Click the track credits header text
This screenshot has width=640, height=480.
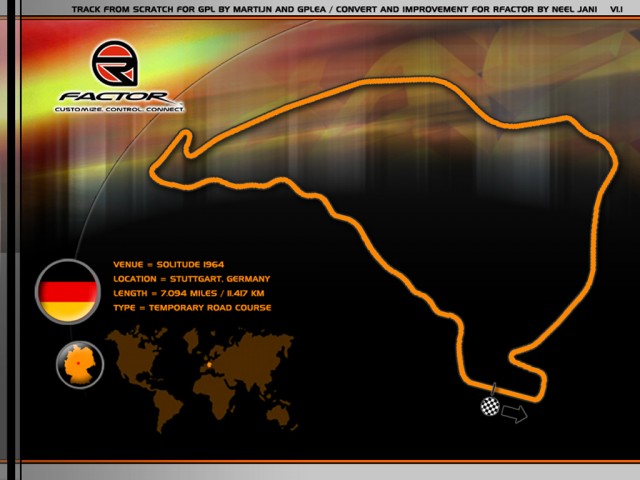pyautogui.click(x=334, y=9)
